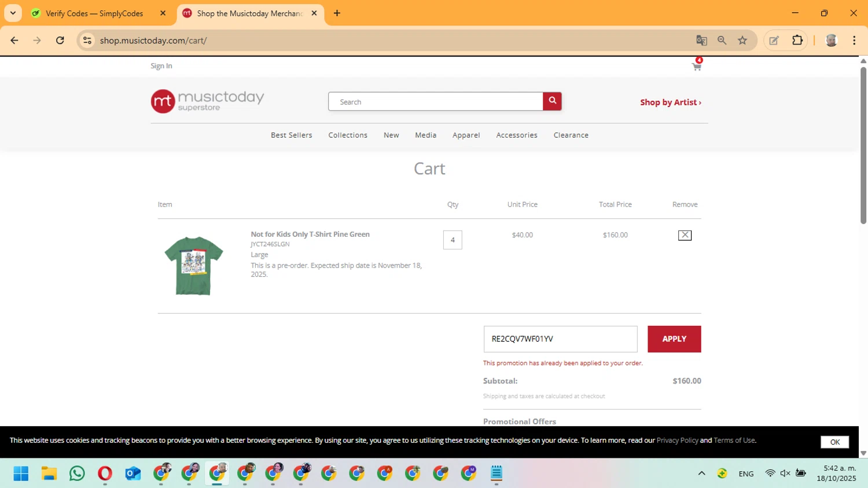Select the Shop the Musictoday Merchandise tab

click(249, 13)
